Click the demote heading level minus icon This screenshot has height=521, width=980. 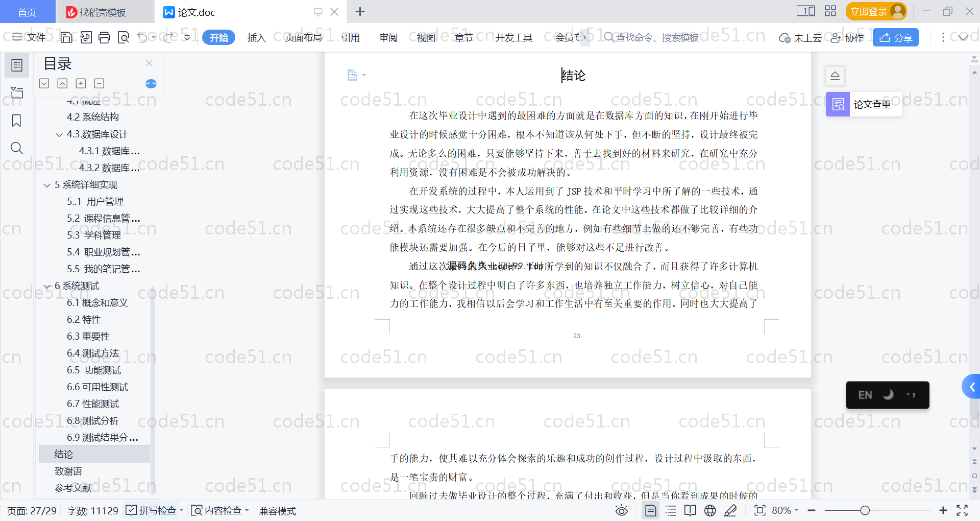(99, 83)
